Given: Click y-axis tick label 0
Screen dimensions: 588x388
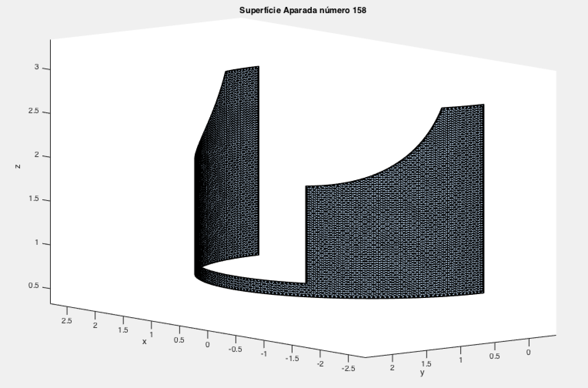Looking at the screenshot, I should click(x=528, y=352).
